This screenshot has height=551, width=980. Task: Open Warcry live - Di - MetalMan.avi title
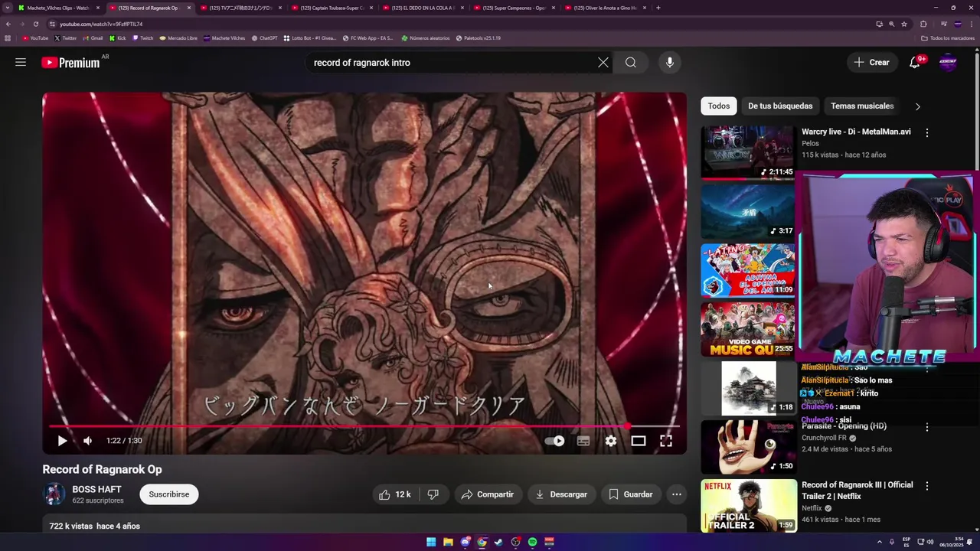pyautogui.click(x=856, y=132)
